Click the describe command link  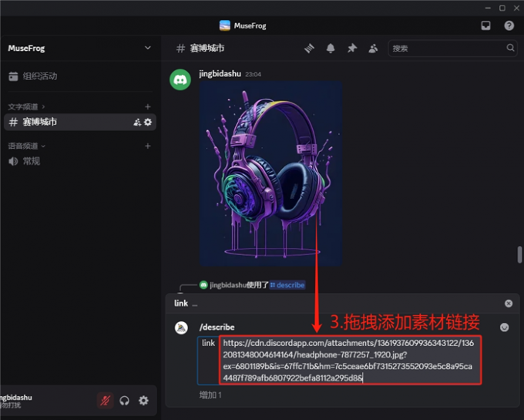287,285
